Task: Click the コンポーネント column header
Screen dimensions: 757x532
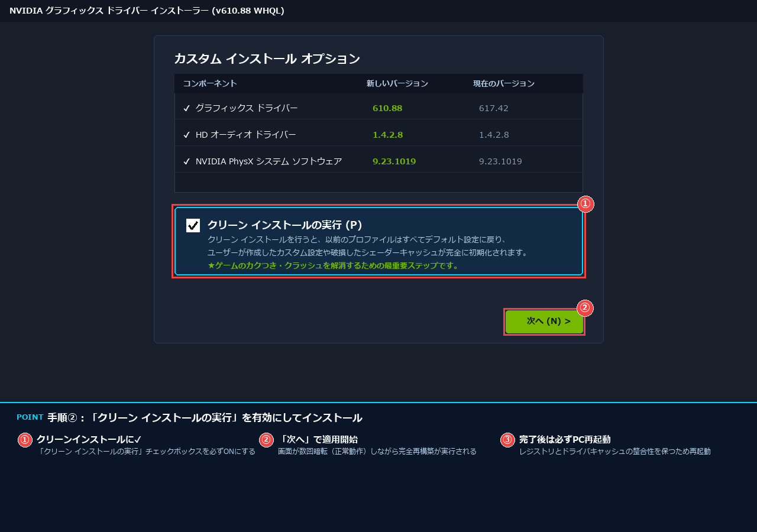Action: click(210, 83)
